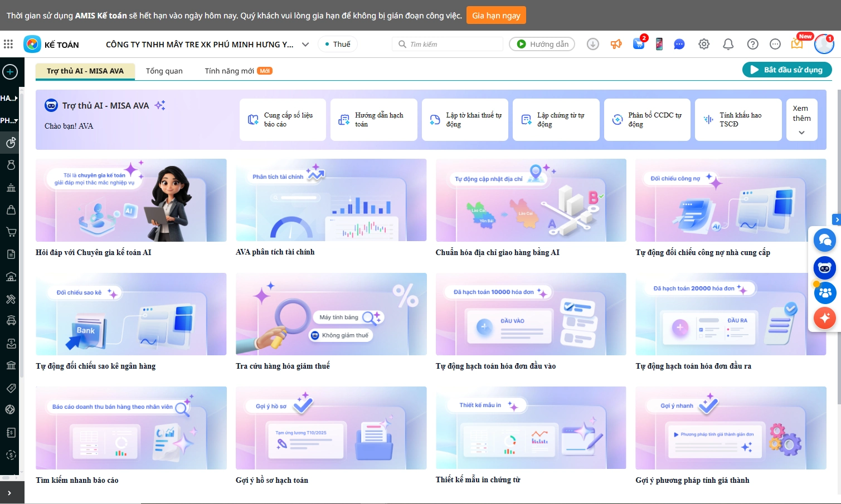The width and height of the screenshot is (841, 504).
Task: Open the download icon in header
Action: (593, 44)
